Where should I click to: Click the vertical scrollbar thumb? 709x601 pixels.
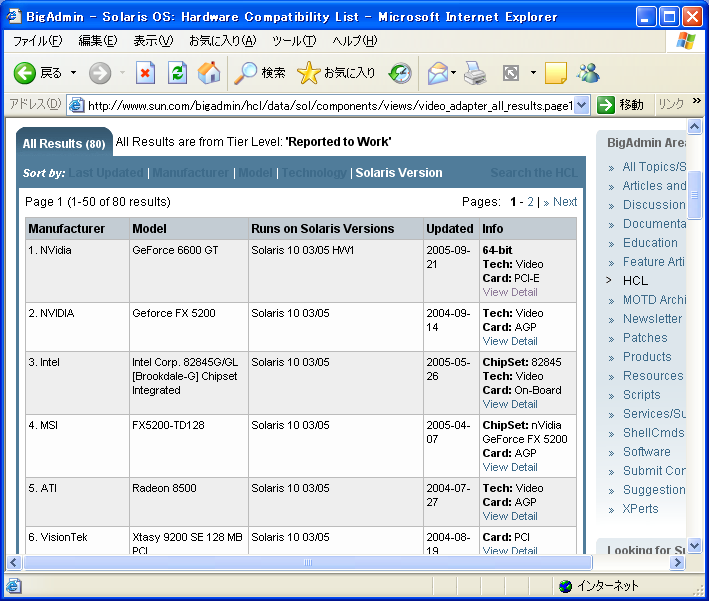point(695,195)
